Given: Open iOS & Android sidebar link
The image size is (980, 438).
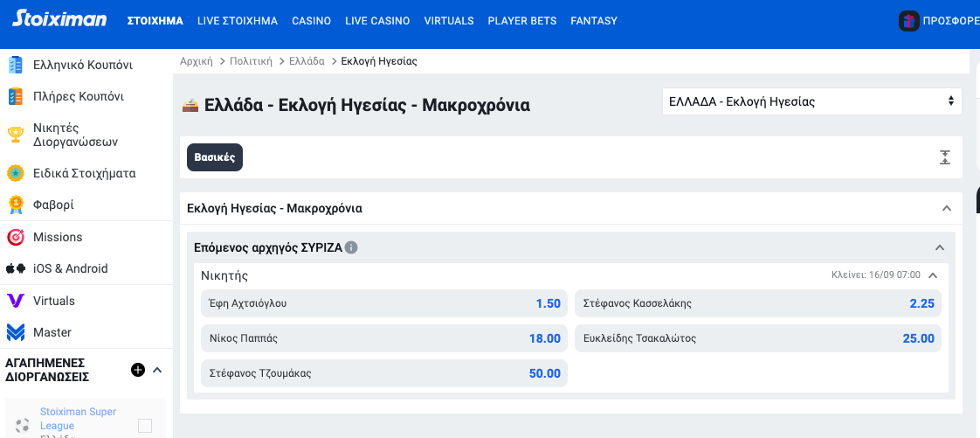Looking at the screenshot, I should pos(71,268).
